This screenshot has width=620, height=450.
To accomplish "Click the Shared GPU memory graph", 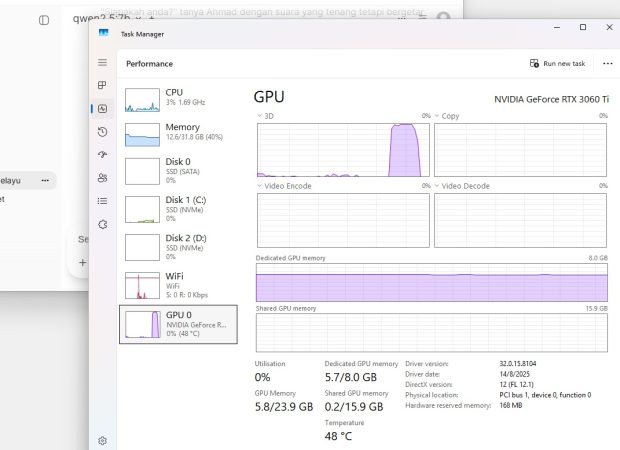I will point(432,333).
